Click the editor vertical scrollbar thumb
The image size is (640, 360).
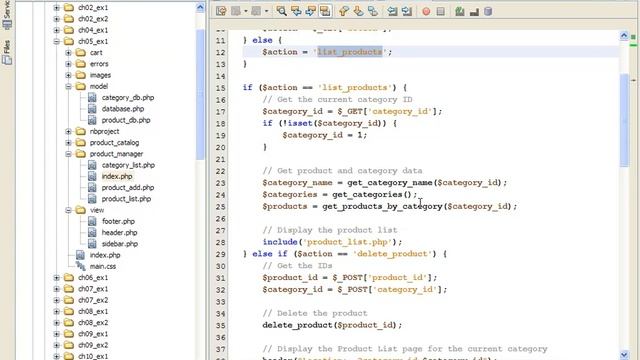pyautogui.click(x=624, y=120)
